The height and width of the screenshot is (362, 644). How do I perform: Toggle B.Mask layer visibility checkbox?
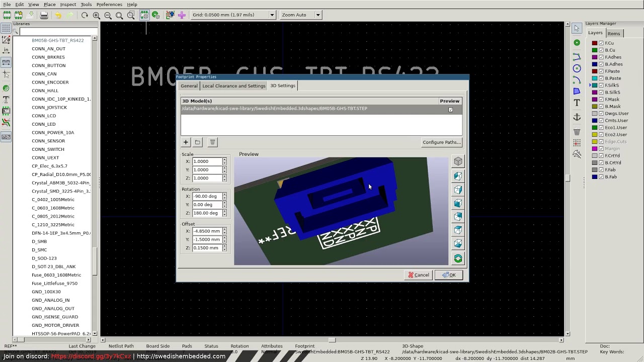click(601, 107)
